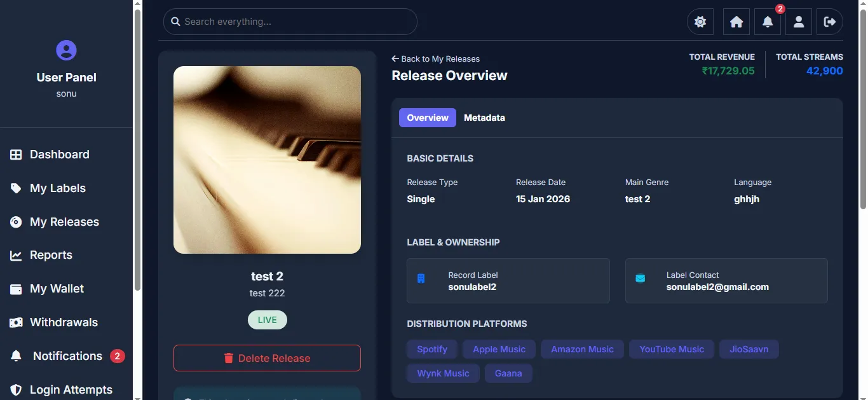The width and height of the screenshot is (868, 400).
Task: Click the My Labels tag icon
Action: 16,188
